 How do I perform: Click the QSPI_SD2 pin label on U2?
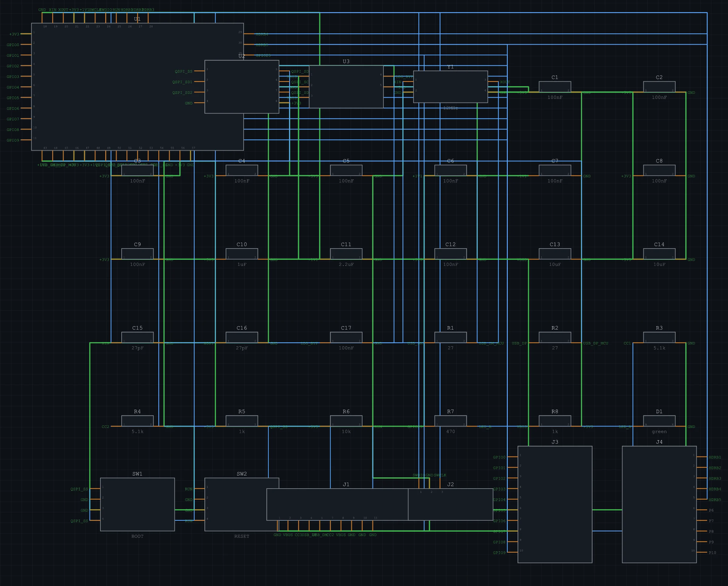tap(182, 93)
